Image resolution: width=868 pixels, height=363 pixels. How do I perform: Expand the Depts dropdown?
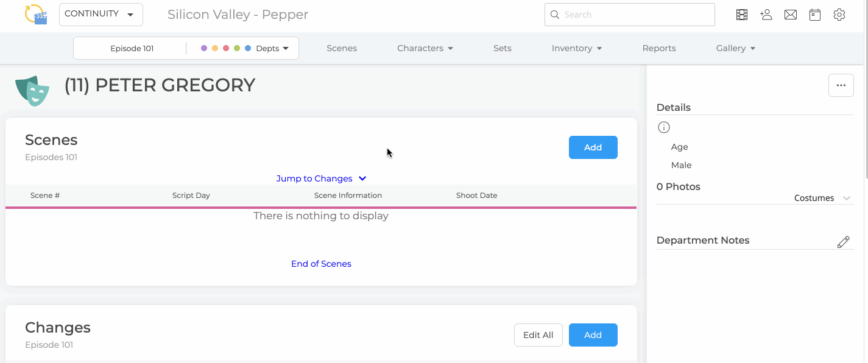coord(272,49)
